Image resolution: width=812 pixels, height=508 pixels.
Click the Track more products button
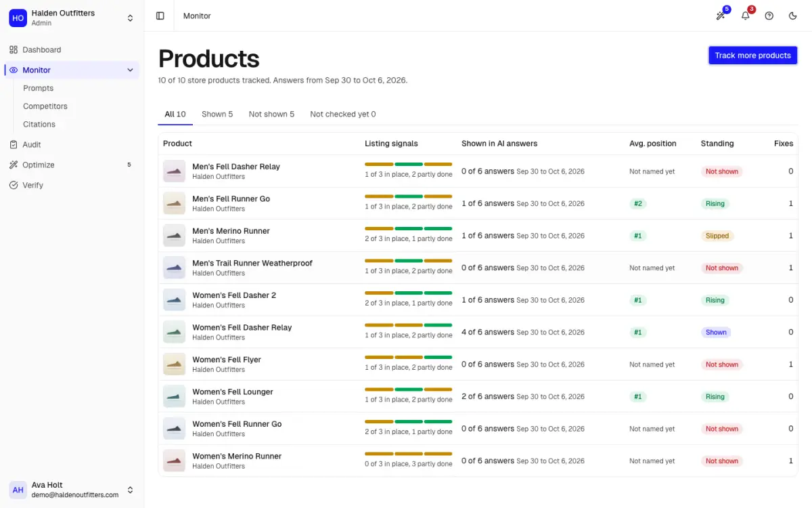752,56
